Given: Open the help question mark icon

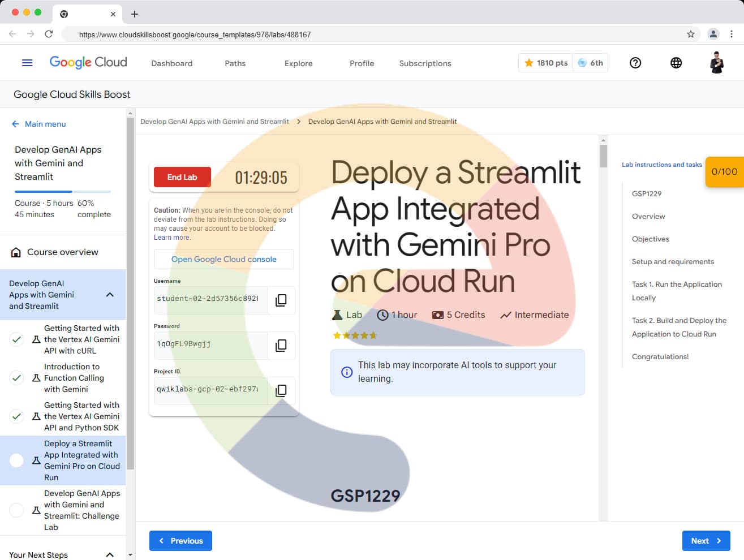Looking at the screenshot, I should point(635,63).
